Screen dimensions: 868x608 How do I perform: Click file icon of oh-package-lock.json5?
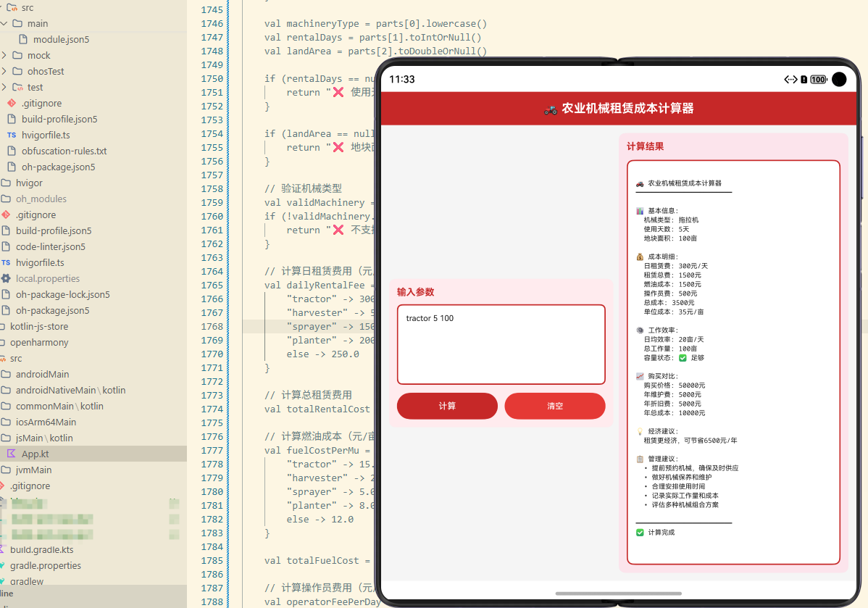[x=6, y=294]
